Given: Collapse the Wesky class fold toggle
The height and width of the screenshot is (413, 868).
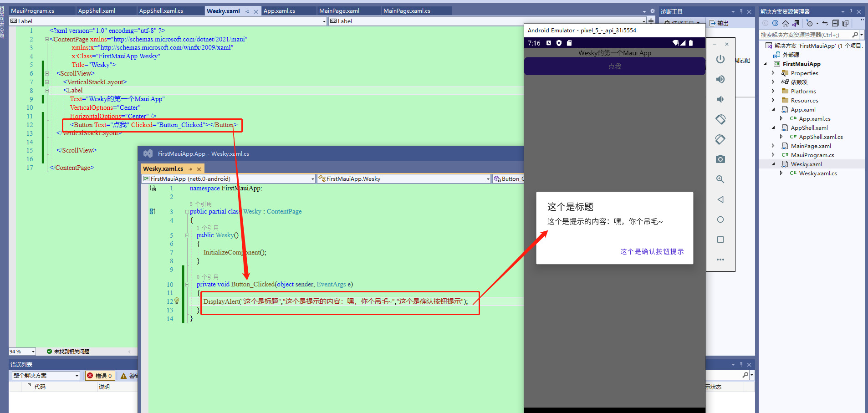Looking at the screenshot, I should pyautogui.click(x=187, y=212).
